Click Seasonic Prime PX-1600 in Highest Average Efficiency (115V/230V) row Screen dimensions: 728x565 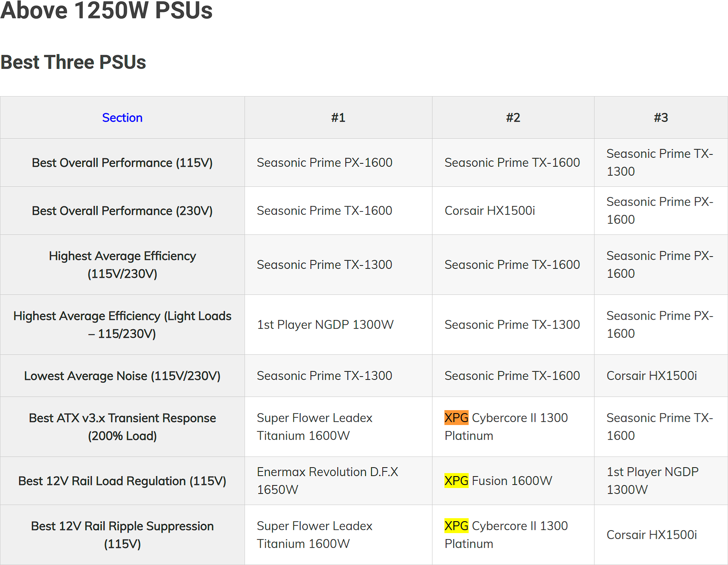click(660, 265)
